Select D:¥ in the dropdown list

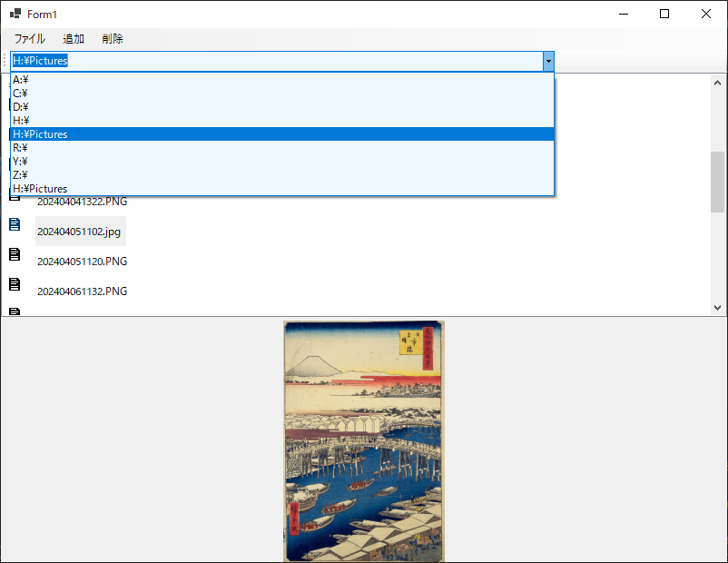coord(282,107)
